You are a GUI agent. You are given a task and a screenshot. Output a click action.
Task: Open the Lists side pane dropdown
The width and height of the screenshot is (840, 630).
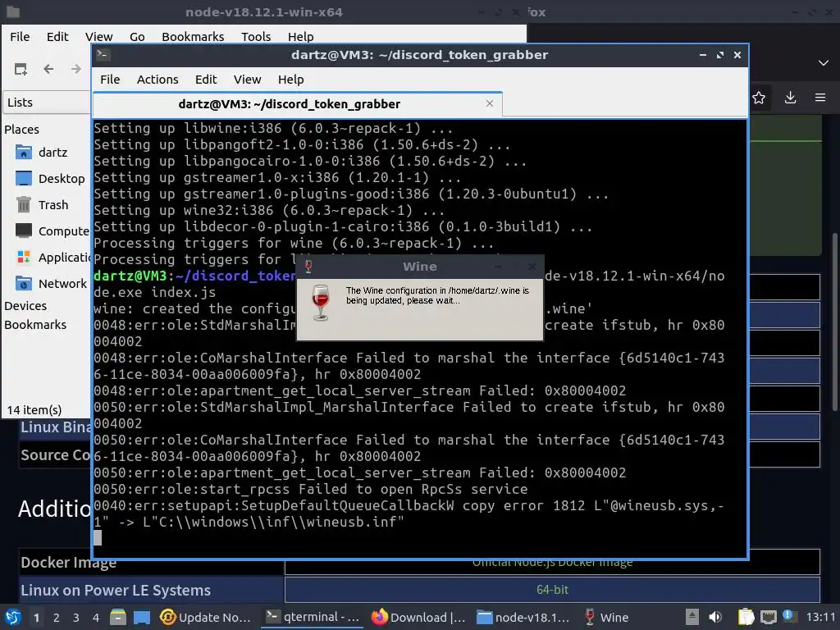pyautogui.click(x=47, y=103)
